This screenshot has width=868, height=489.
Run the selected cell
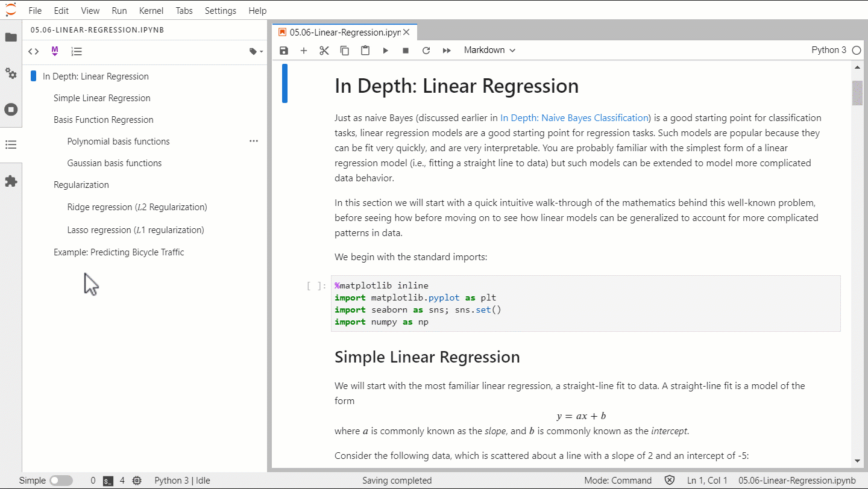coord(386,51)
